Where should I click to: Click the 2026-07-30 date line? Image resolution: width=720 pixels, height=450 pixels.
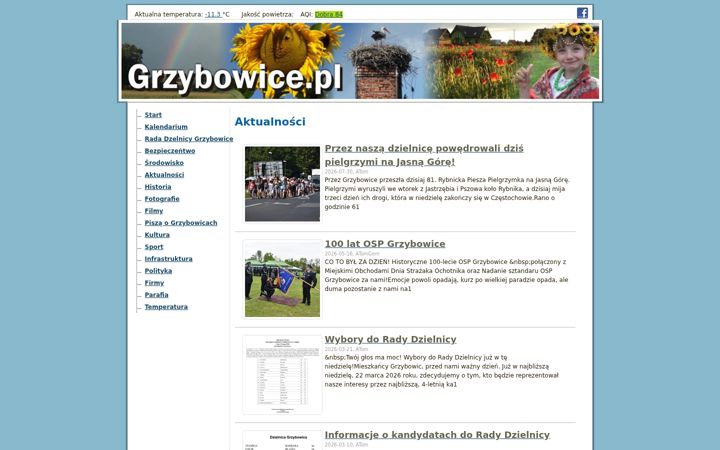[346, 172]
